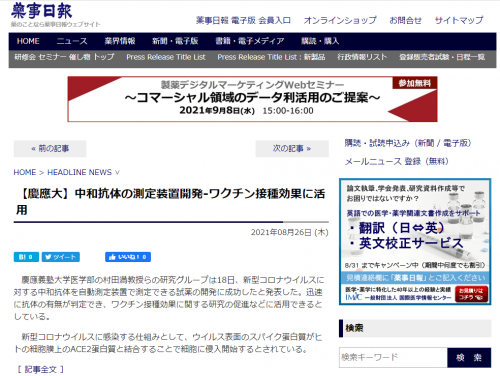Open the 業界情報 menu
Image resolution: width=500 pixels, height=376 pixels.
pos(120,41)
